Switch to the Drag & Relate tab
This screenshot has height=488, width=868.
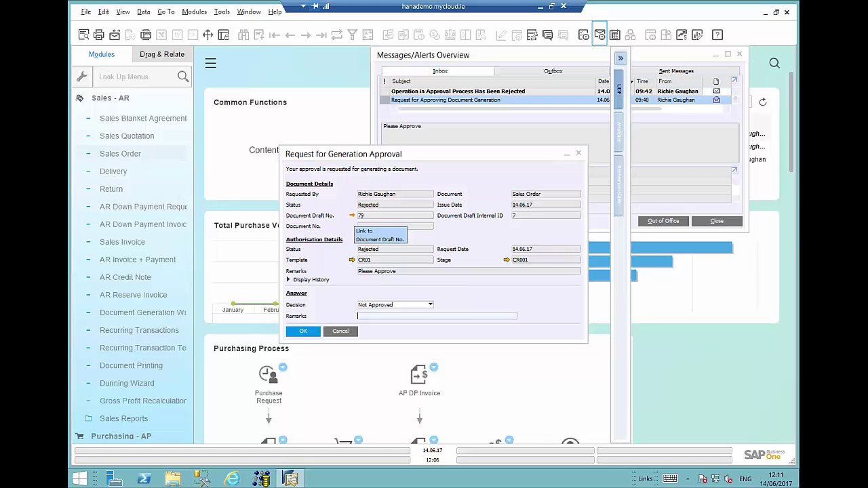pos(162,54)
